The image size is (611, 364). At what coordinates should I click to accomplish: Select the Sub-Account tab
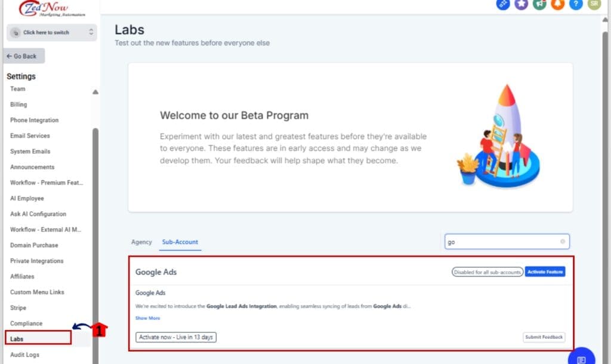pos(180,242)
